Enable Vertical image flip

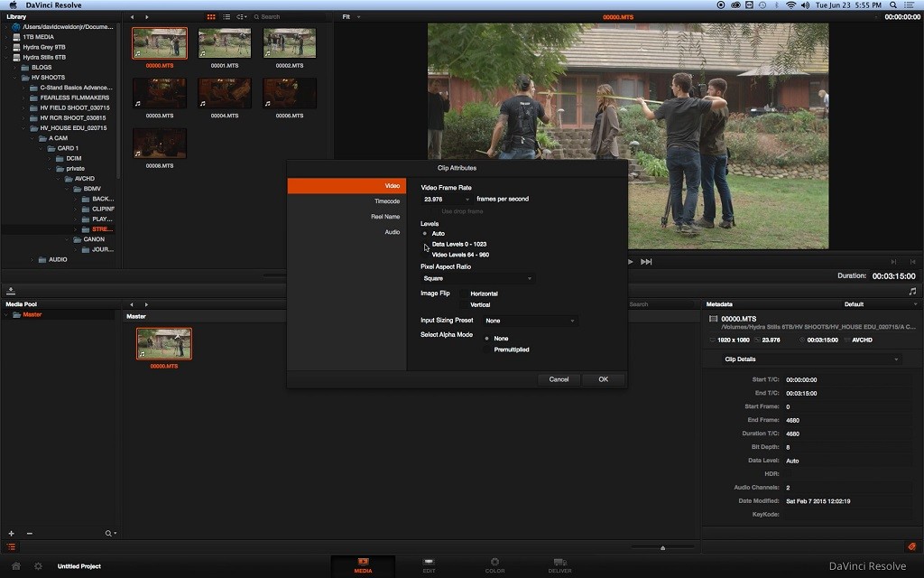tap(464, 305)
